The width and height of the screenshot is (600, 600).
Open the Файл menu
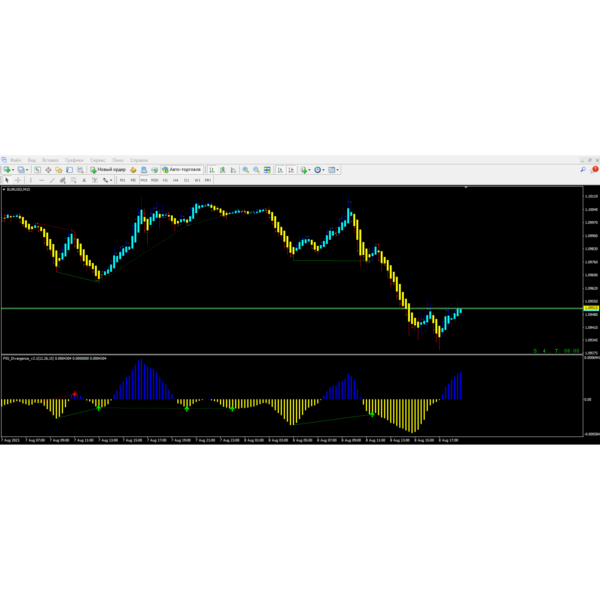click(x=16, y=160)
